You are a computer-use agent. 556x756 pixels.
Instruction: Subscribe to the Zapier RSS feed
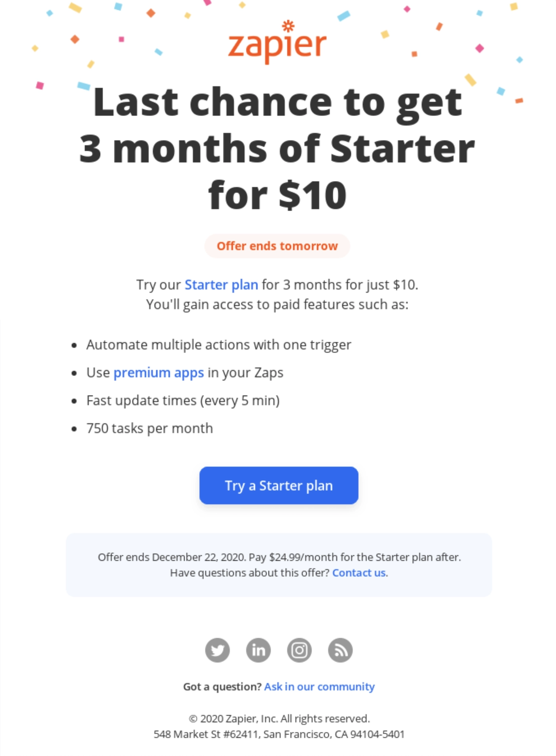tap(340, 650)
